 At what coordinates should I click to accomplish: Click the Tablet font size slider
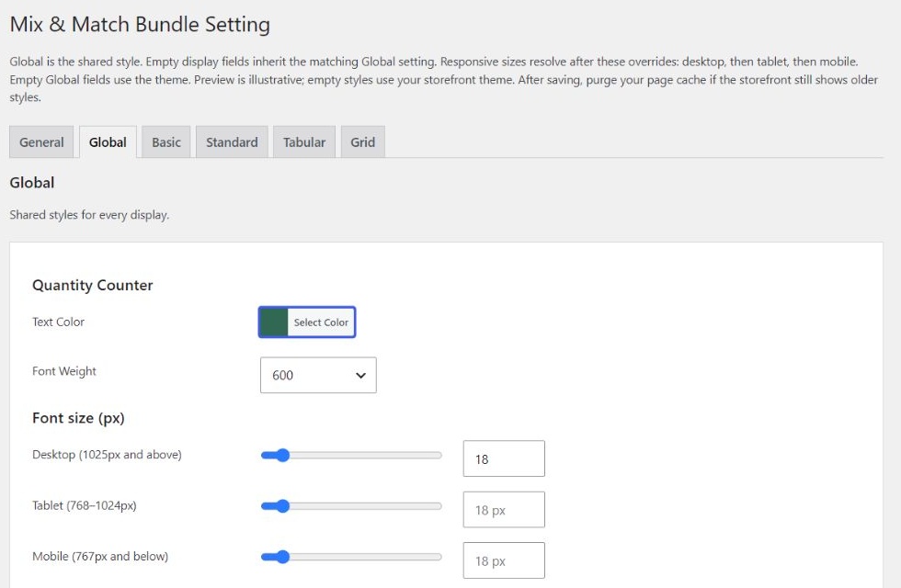351,506
